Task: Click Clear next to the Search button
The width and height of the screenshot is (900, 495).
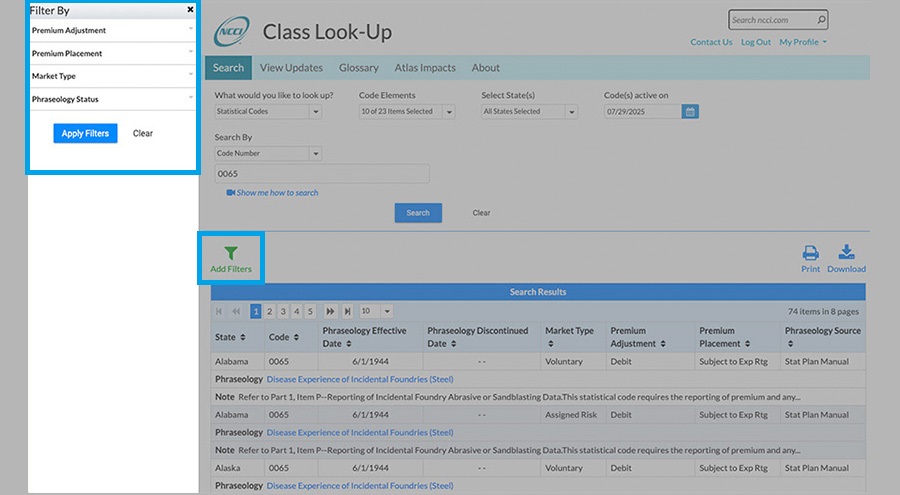Action: click(x=482, y=213)
